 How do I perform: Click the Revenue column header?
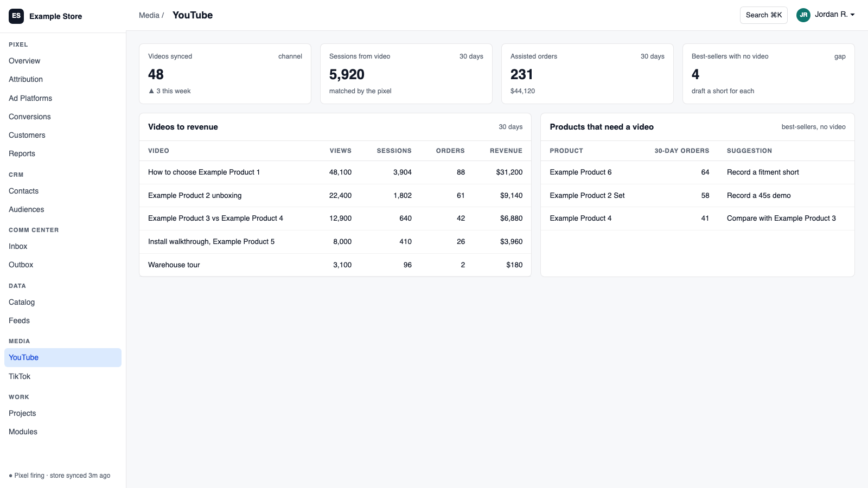[506, 151]
